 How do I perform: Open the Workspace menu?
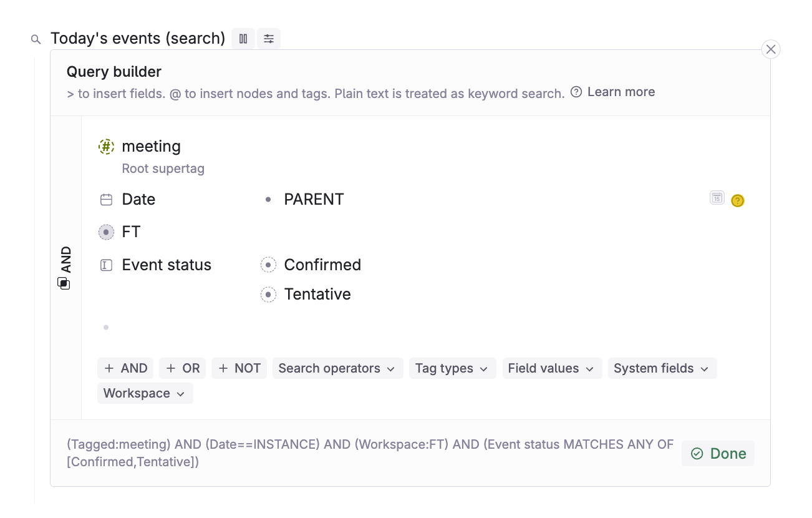tap(145, 393)
